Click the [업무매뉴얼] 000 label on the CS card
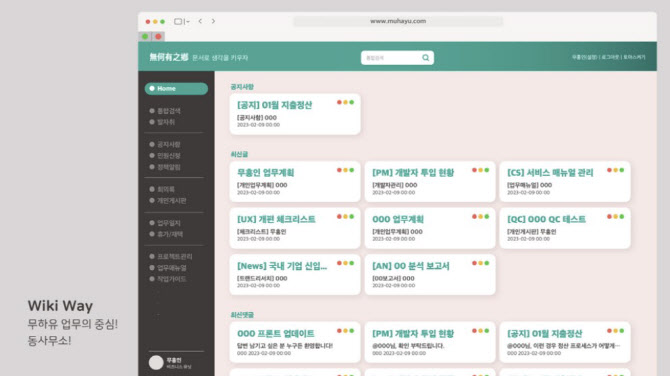670x376 pixels. [529, 185]
